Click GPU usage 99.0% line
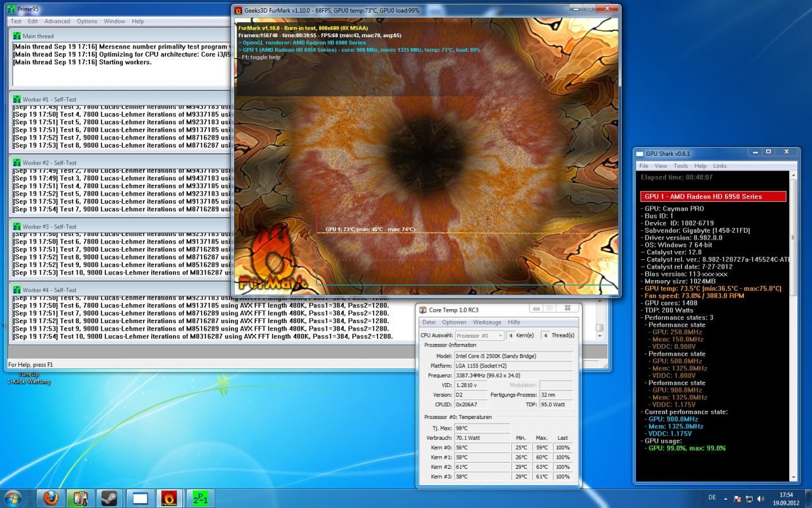This screenshot has height=508, width=812. pyautogui.click(x=685, y=448)
